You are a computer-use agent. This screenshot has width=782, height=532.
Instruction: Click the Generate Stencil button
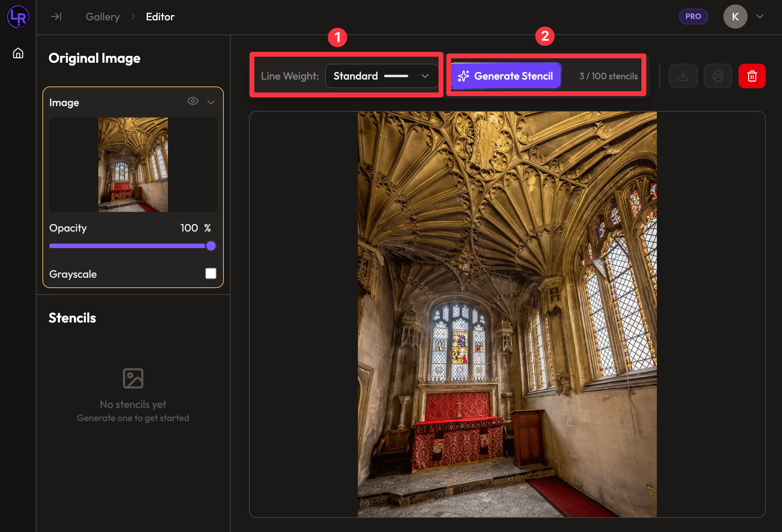click(x=506, y=76)
